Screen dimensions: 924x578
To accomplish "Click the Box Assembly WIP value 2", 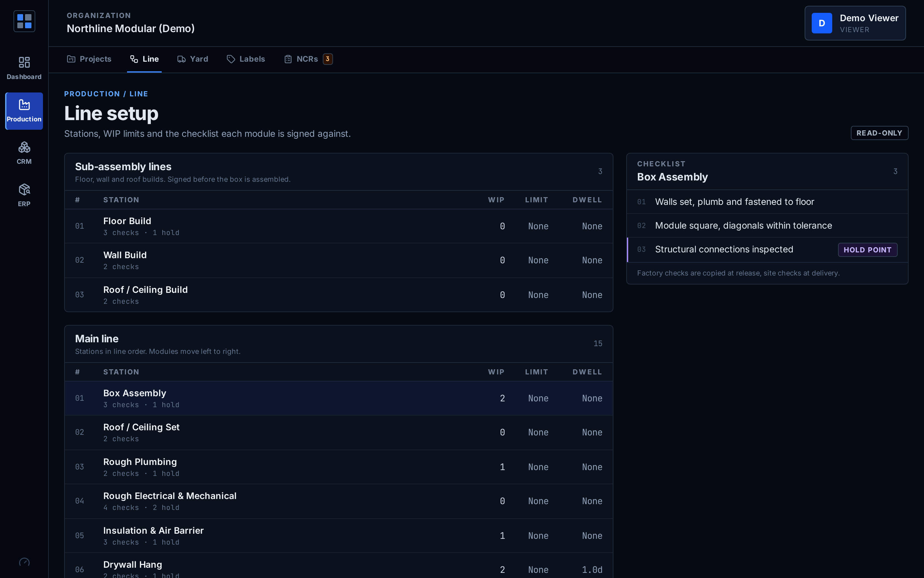I will pos(502,398).
